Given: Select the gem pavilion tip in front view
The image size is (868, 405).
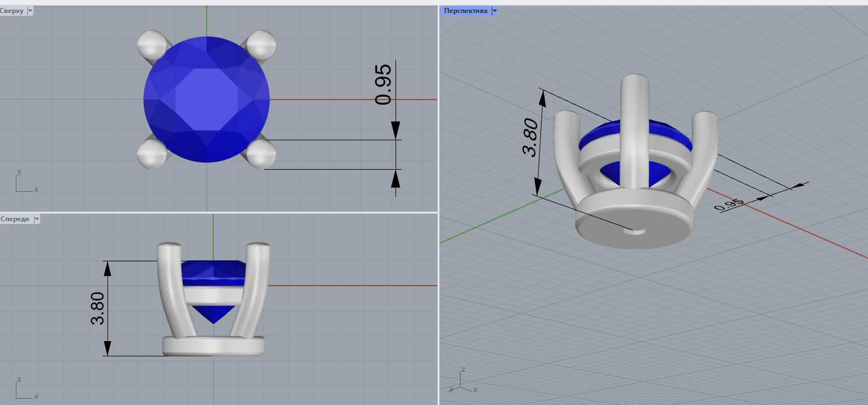Looking at the screenshot, I should point(213,318).
